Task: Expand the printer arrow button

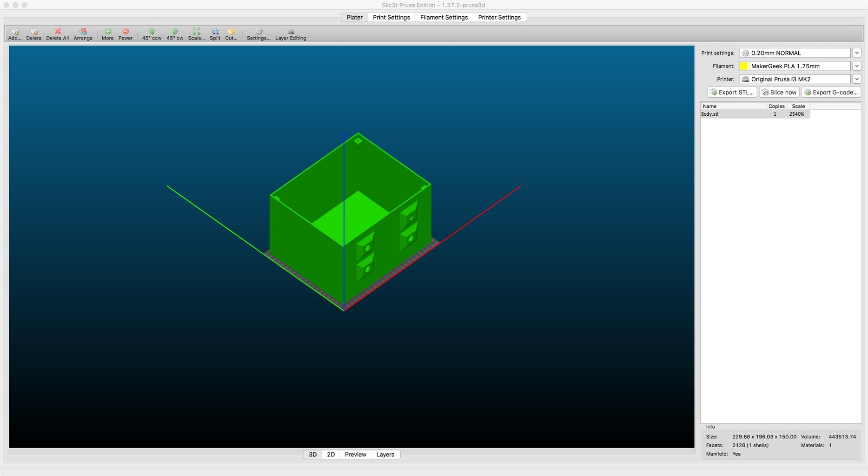Action: (857, 79)
